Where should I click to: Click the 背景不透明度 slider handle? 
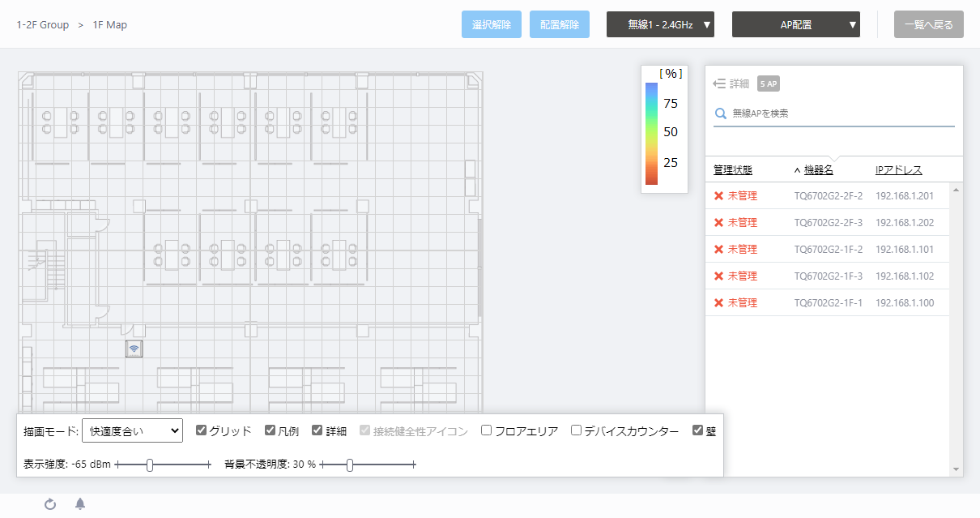click(x=350, y=464)
